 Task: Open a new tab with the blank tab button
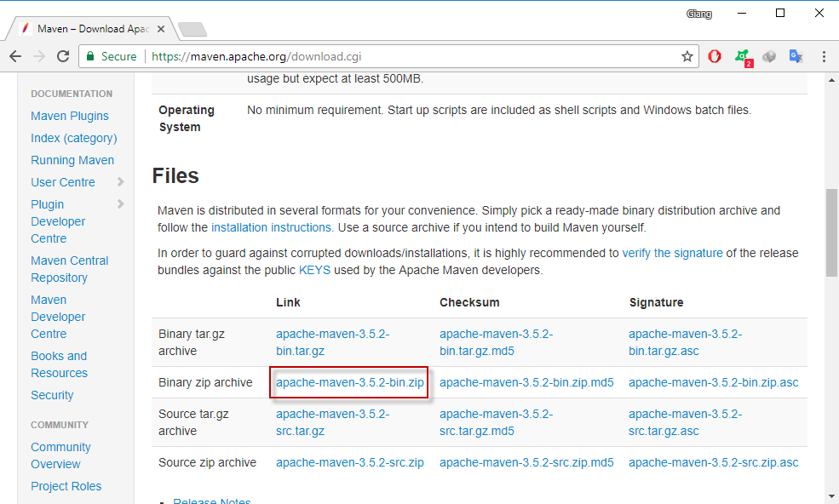tap(193, 30)
